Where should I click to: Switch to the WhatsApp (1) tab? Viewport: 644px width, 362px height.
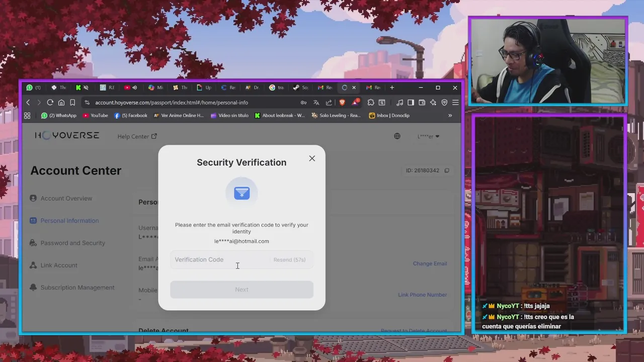(x=34, y=87)
